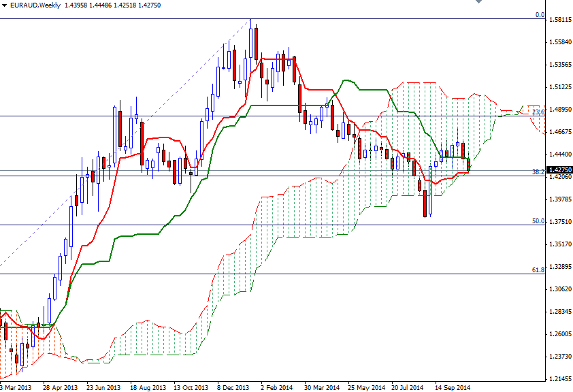This screenshot has width=573, height=392.
Task: Click the 28 Apr 2013 date label
Action: (60, 385)
